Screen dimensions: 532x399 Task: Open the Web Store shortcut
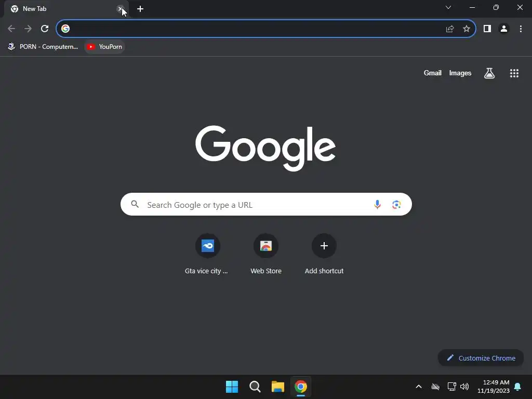click(266, 254)
